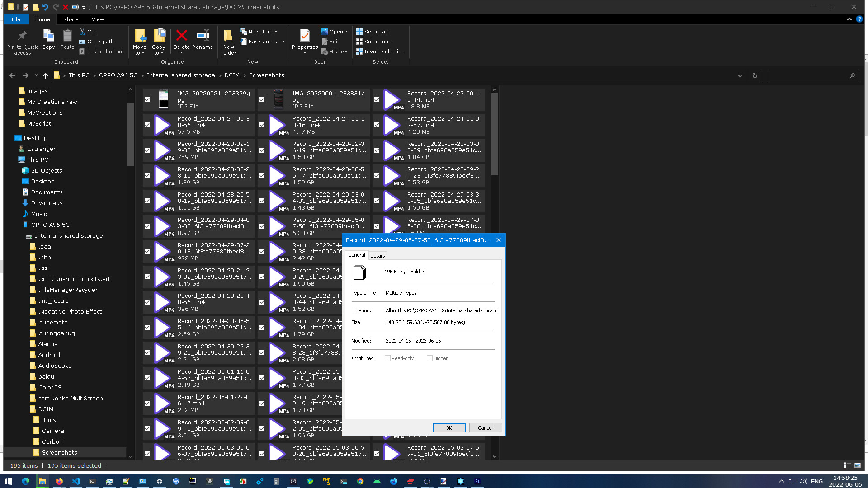
Task: Go back with the left arrow
Action: [x=12, y=75]
